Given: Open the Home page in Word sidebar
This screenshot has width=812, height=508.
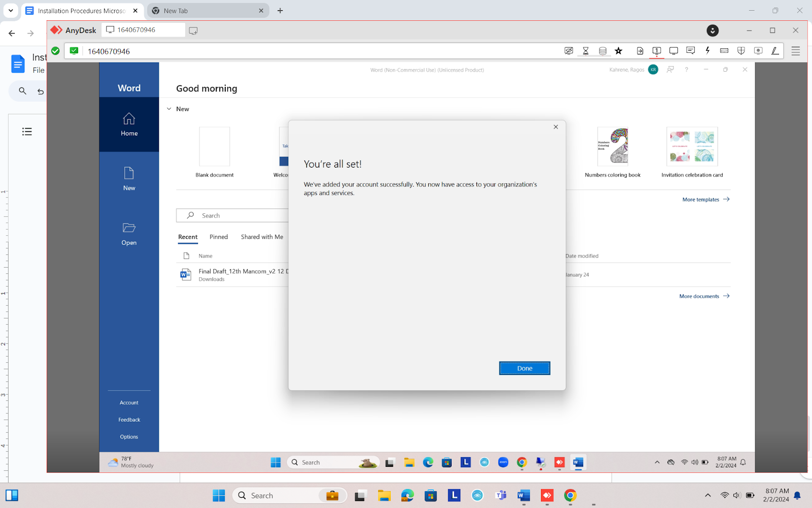Looking at the screenshot, I should click(x=129, y=124).
